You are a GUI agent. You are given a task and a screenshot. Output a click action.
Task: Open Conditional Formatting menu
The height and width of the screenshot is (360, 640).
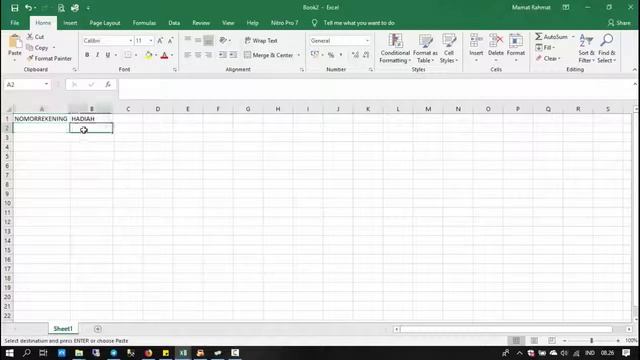coord(395,49)
